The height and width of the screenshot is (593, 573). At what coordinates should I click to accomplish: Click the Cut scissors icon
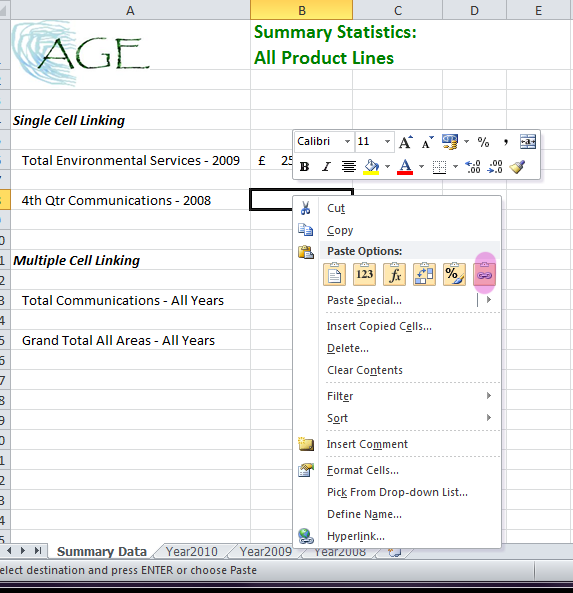(x=305, y=208)
